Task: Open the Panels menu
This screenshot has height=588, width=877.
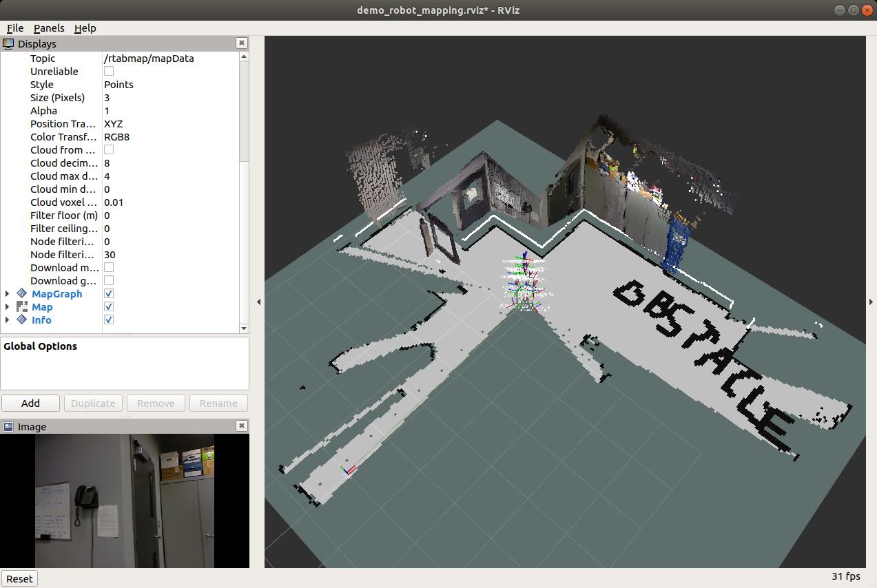Action: tap(49, 28)
